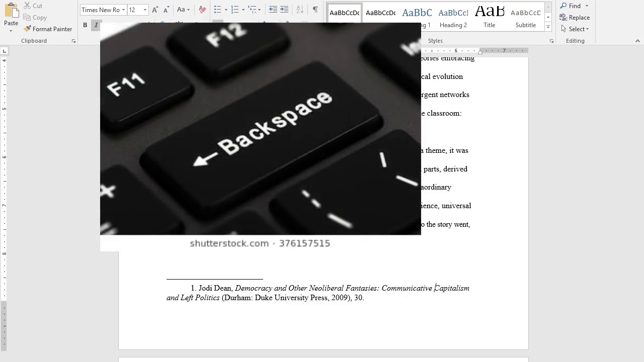Activate the Format Painter
The image size is (644, 362).
pyautogui.click(x=48, y=29)
